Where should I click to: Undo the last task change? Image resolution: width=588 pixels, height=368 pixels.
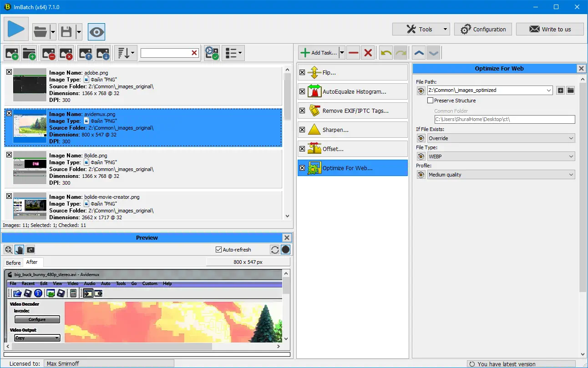[386, 53]
